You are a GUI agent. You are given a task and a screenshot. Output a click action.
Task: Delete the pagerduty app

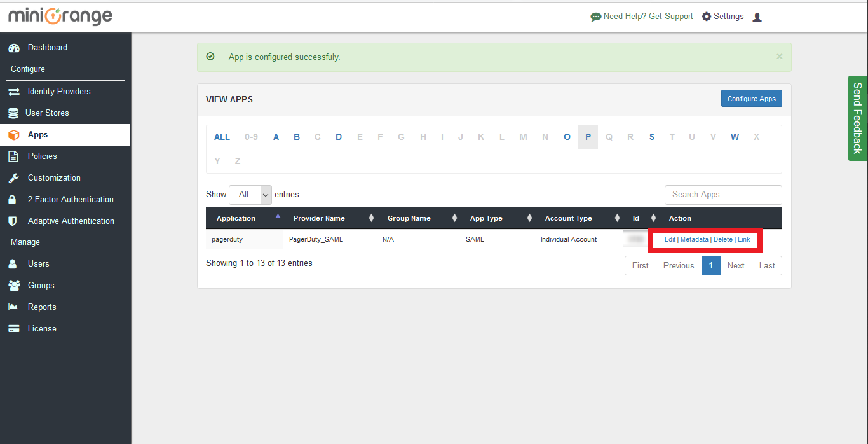[x=723, y=240]
